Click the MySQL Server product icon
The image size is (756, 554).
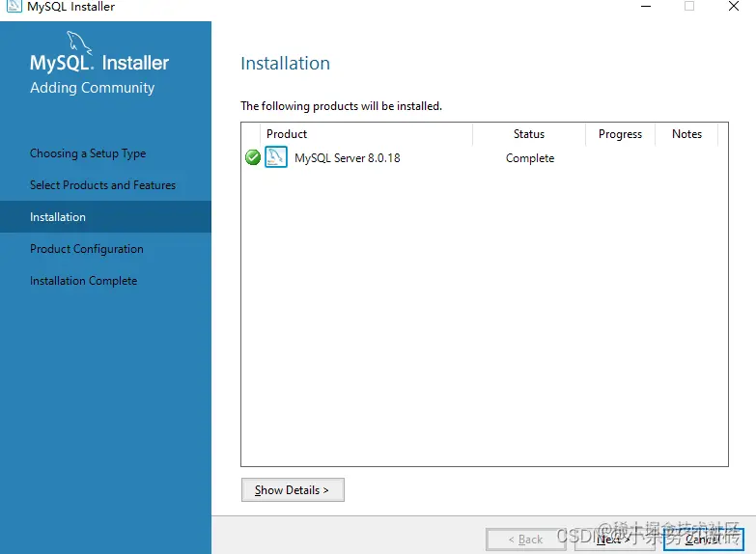(276, 157)
